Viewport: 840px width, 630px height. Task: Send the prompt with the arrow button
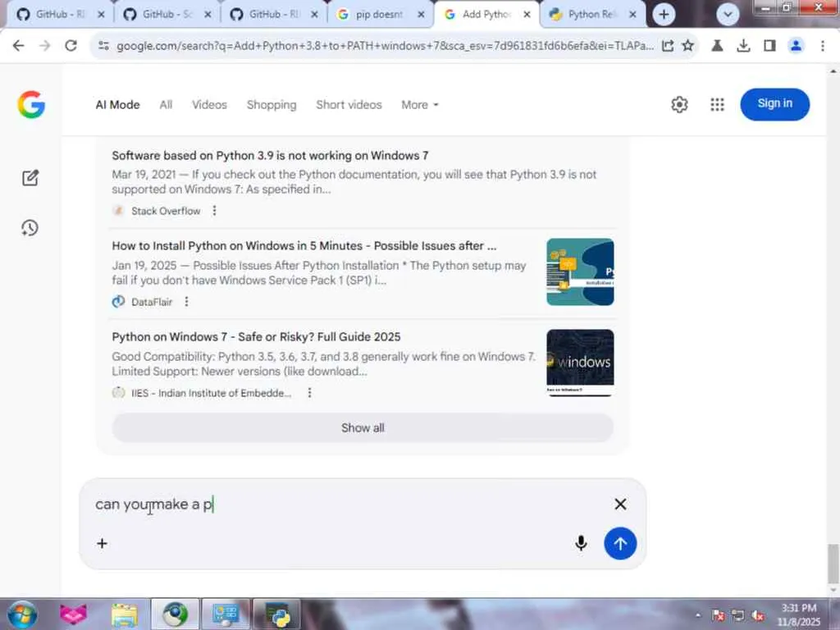[x=620, y=543]
